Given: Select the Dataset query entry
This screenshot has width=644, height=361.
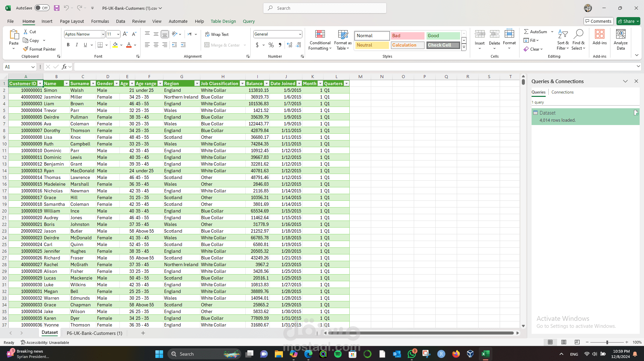Looking at the screenshot, I should (585, 116).
